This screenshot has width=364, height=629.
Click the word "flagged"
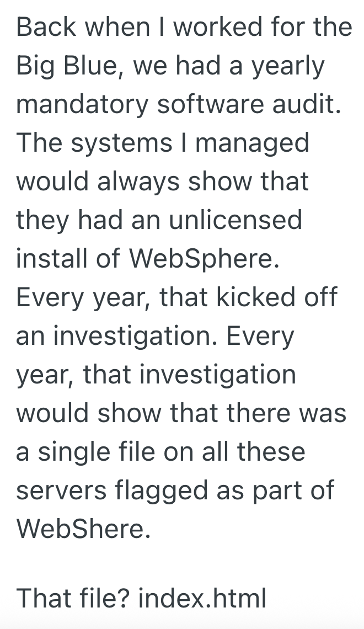pos(164,491)
